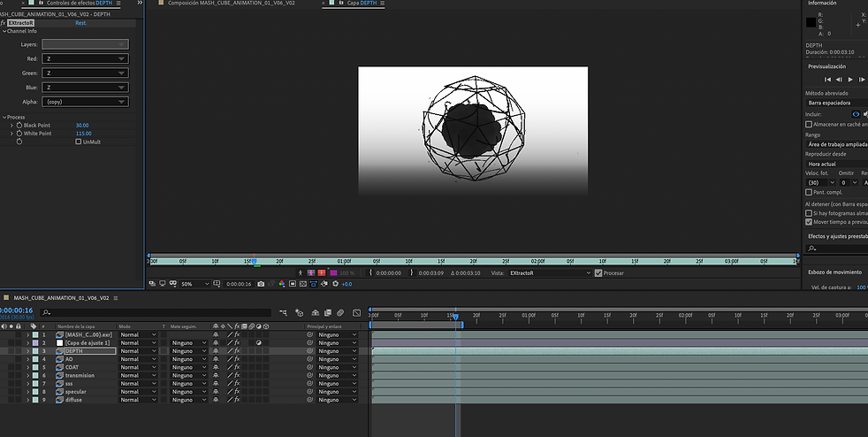This screenshot has height=437, width=868.
Task: Toggle the Black Point stopwatch
Action: pos(19,126)
